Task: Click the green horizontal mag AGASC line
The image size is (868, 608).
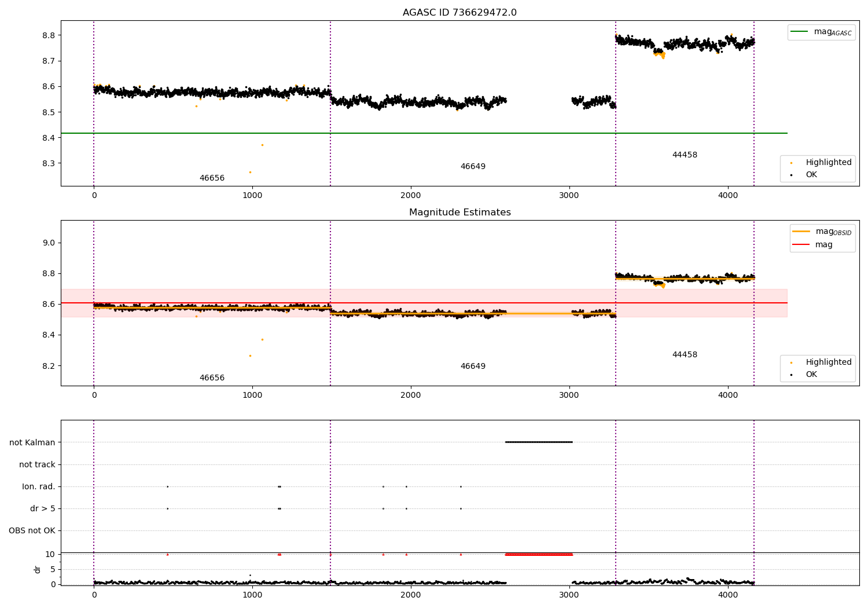Action: coord(424,133)
